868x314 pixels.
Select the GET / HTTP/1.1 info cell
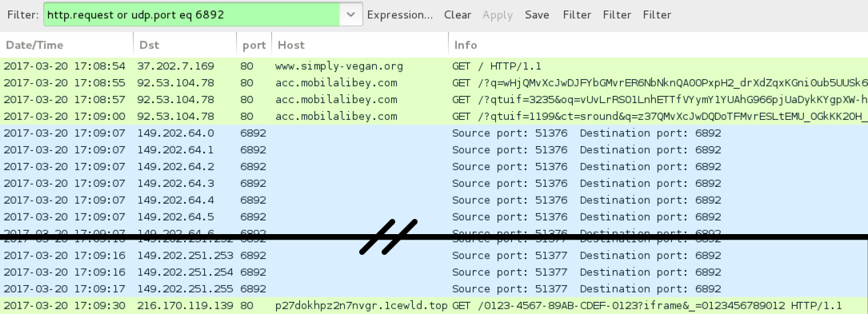pos(497,66)
